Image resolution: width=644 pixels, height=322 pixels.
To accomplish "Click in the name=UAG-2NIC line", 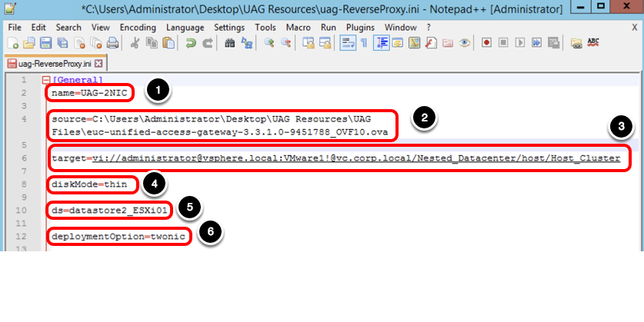I will tap(89, 93).
